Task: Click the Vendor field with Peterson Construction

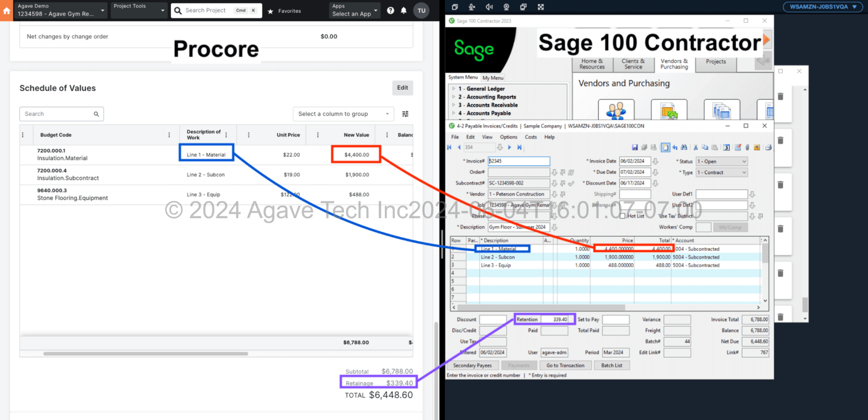Action: pos(519,194)
